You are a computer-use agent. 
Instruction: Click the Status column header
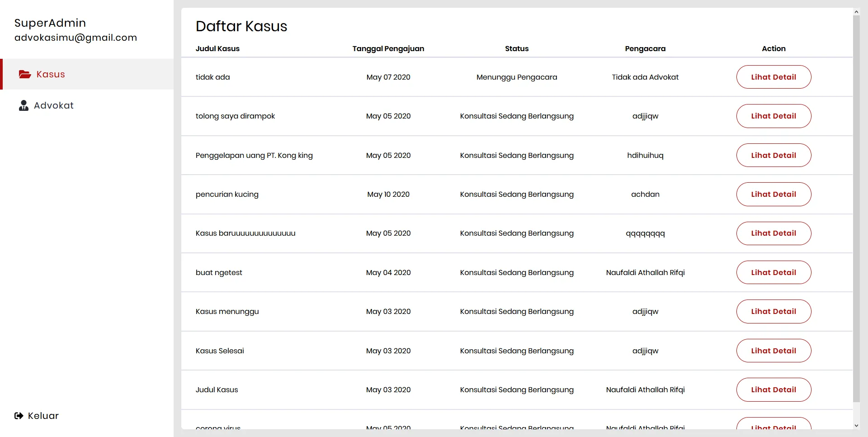517,49
